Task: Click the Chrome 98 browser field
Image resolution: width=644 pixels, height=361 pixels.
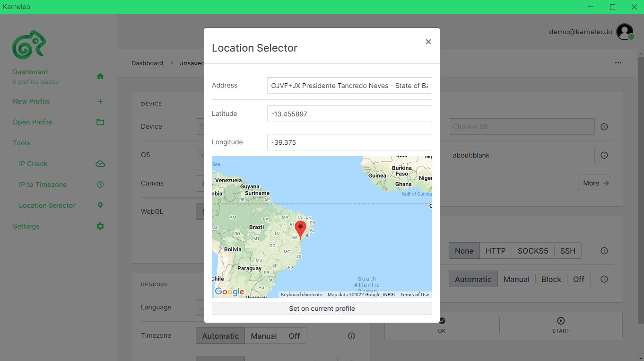Action: [x=522, y=127]
